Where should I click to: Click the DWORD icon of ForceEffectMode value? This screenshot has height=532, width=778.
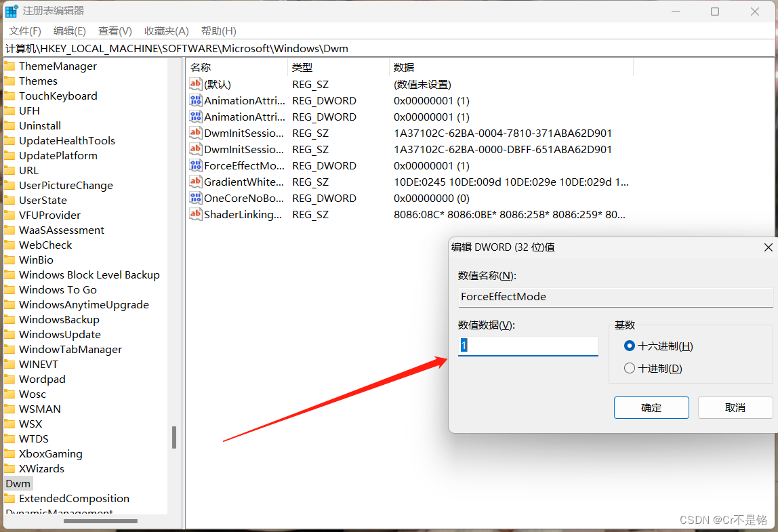195,165
